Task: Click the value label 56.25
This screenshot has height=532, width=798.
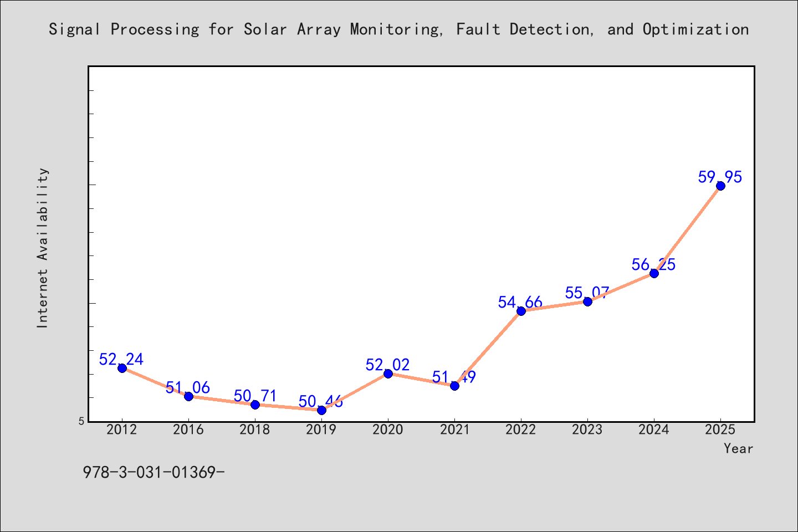Action: pos(654,264)
